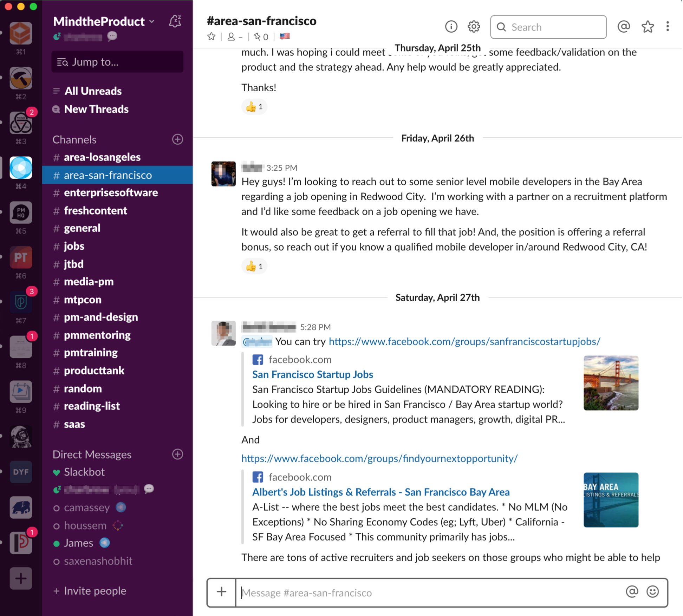Open the #jobs channel
This screenshot has height=616, width=683.
[x=117, y=246]
